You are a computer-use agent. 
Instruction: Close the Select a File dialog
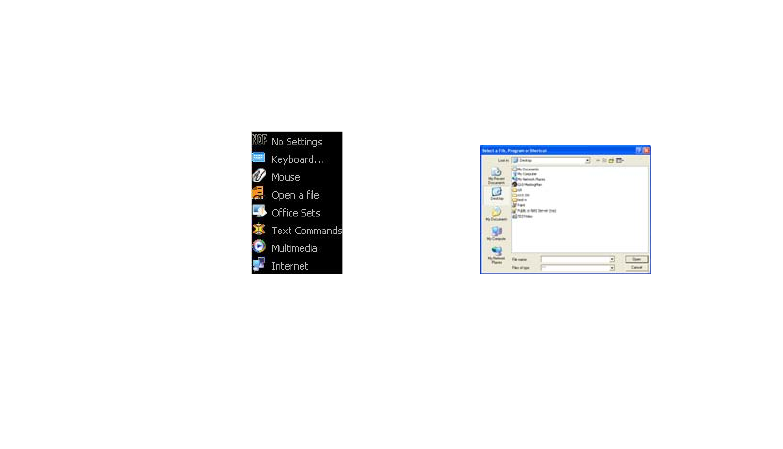coord(646,150)
